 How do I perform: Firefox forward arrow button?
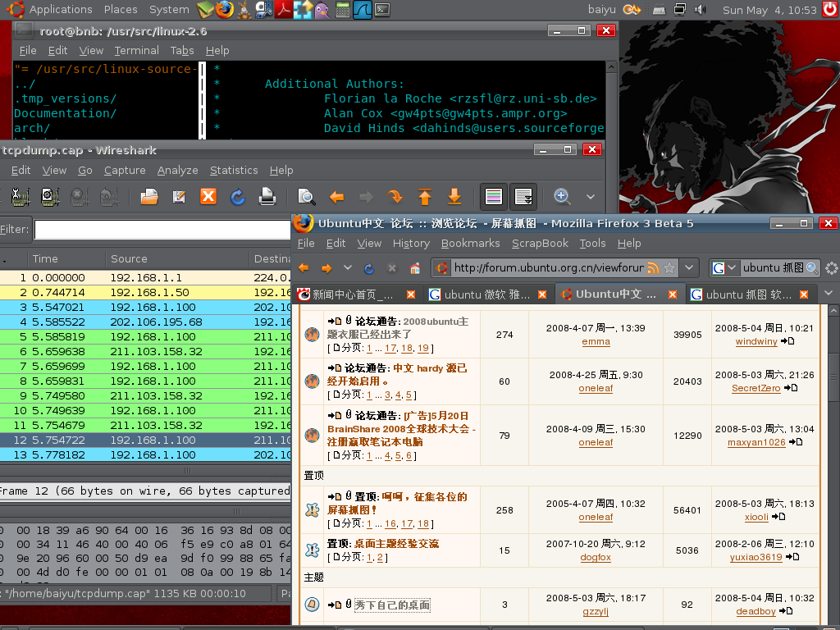click(x=326, y=268)
